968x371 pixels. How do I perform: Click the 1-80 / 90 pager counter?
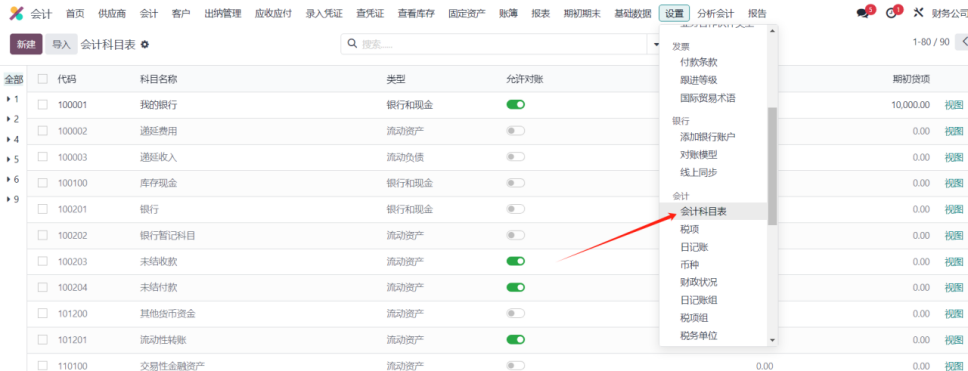[x=931, y=42]
